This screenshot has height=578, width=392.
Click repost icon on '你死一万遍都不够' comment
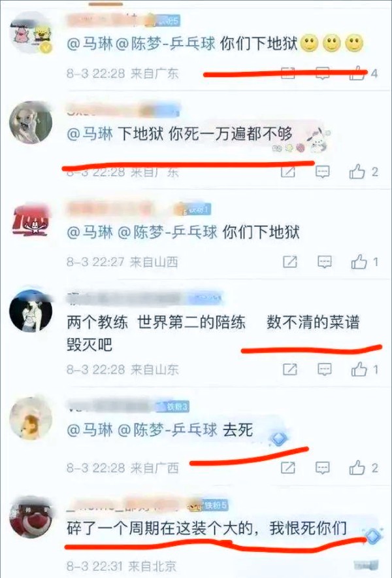click(287, 172)
